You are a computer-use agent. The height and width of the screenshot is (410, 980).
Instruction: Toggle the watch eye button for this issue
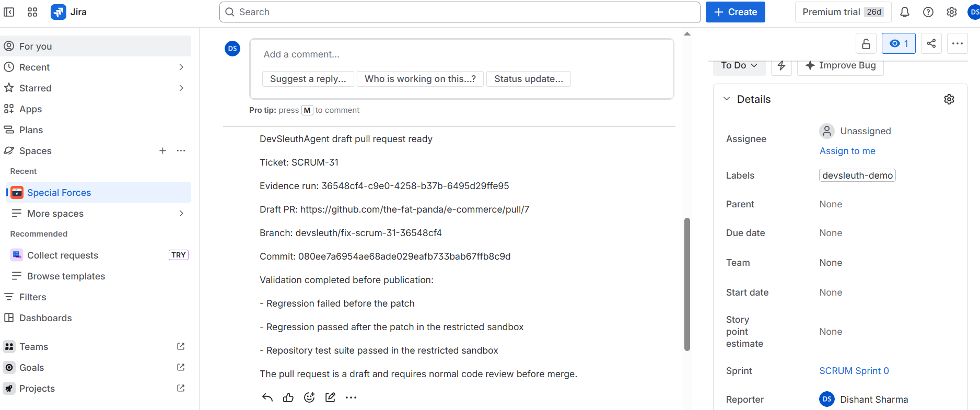coord(899,43)
